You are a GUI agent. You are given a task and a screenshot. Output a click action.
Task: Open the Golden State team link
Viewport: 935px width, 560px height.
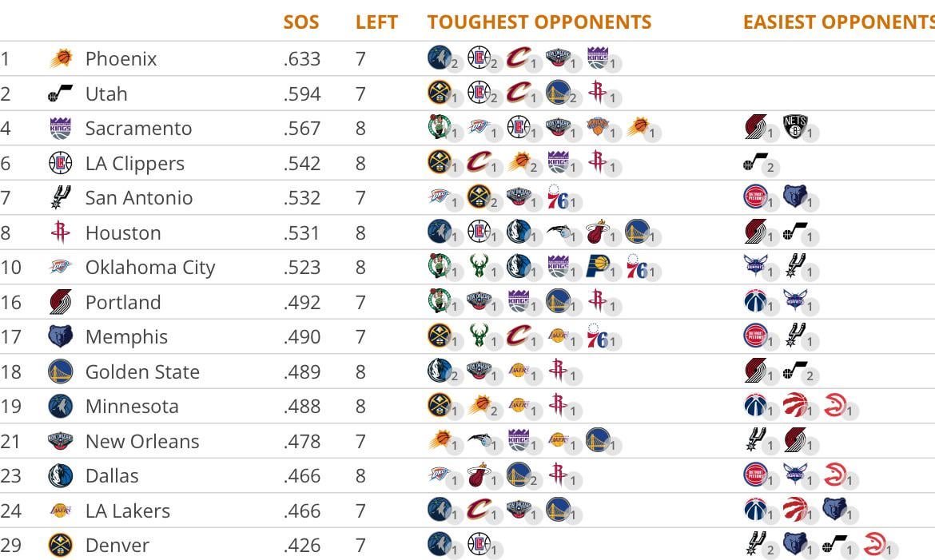tap(142, 372)
